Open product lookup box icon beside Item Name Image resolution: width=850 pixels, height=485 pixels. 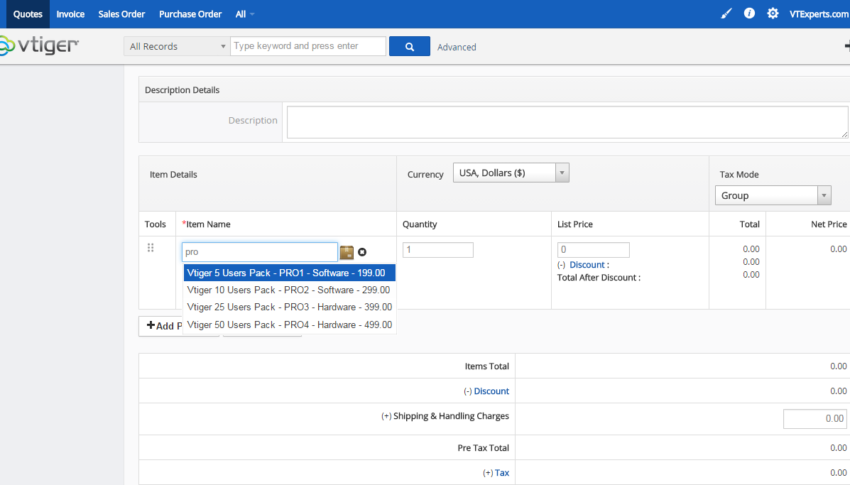click(346, 252)
